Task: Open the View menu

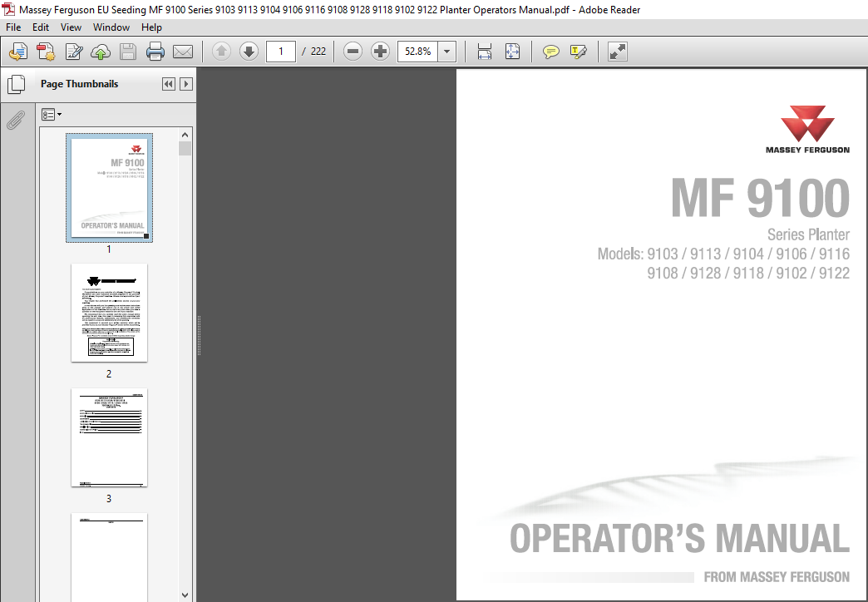Action: tap(71, 27)
